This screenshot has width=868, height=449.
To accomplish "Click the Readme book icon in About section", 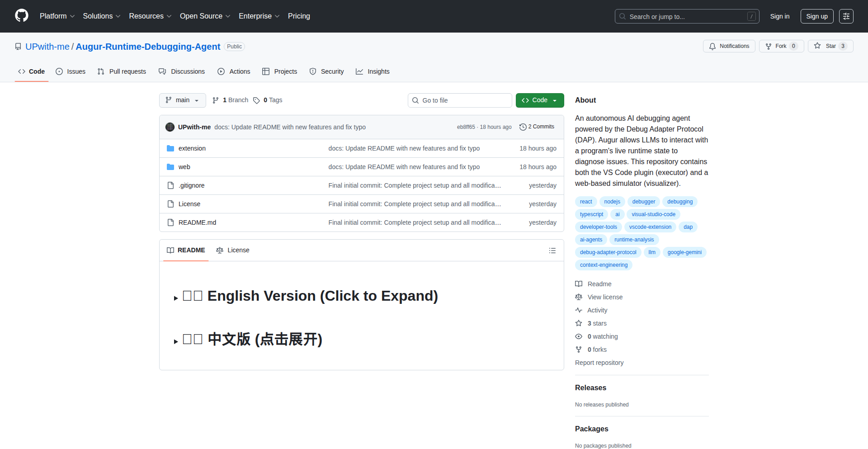I will click(579, 284).
